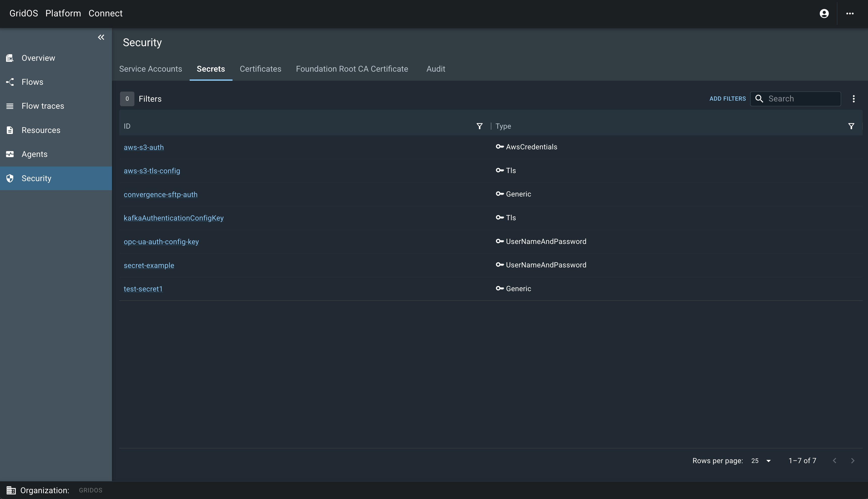Switch to Certificates tab
Screen dimensions: 868x499
[x=260, y=69]
